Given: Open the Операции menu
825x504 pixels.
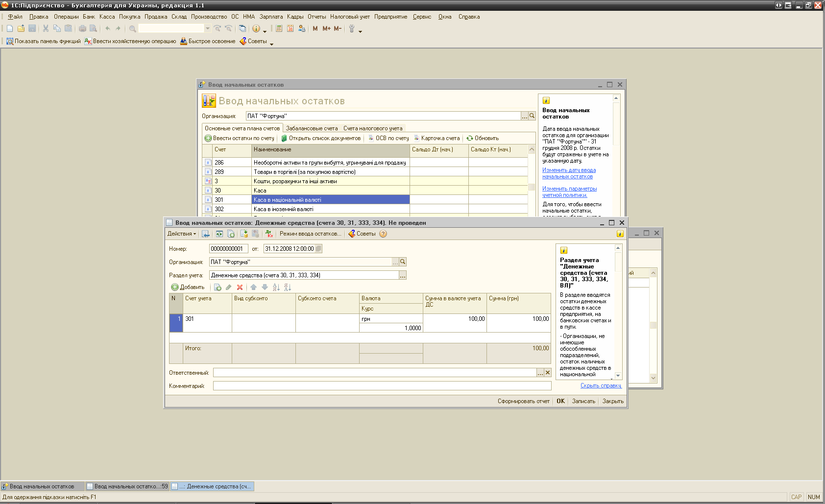Looking at the screenshot, I should (66, 17).
